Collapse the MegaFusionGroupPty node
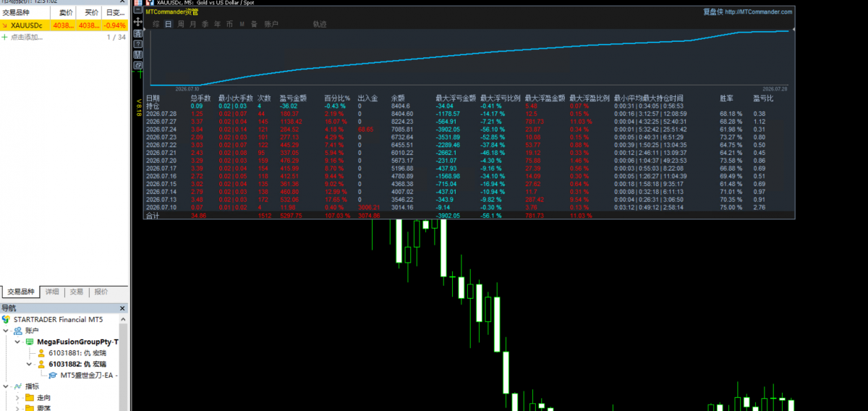This screenshot has width=868, height=411. tap(18, 342)
